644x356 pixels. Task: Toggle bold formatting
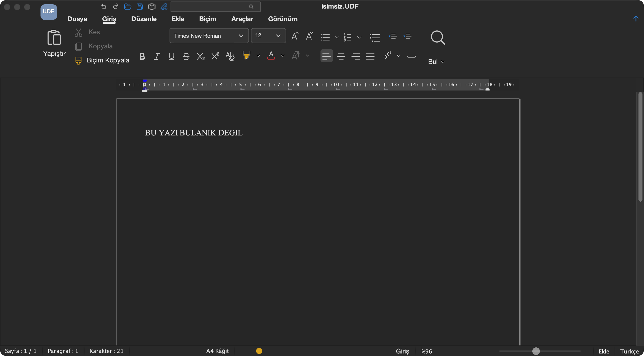pyautogui.click(x=142, y=56)
